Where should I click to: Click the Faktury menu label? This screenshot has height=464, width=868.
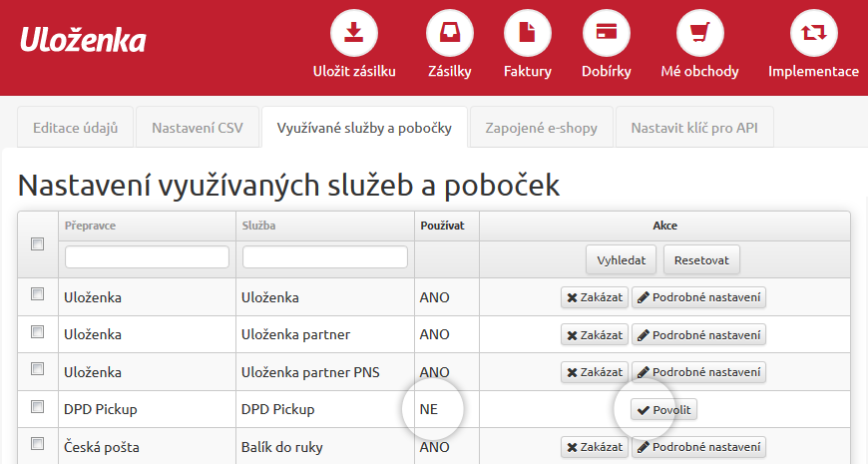click(528, 72)
